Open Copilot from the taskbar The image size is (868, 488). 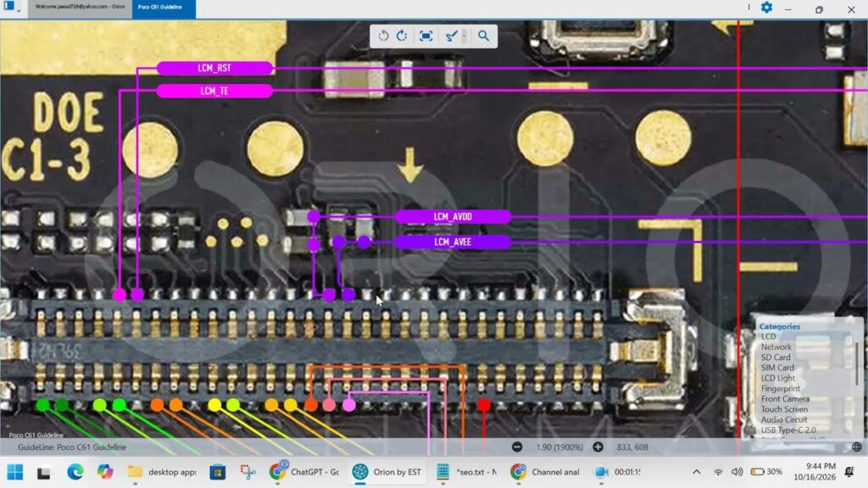click(x=104, y=472)
